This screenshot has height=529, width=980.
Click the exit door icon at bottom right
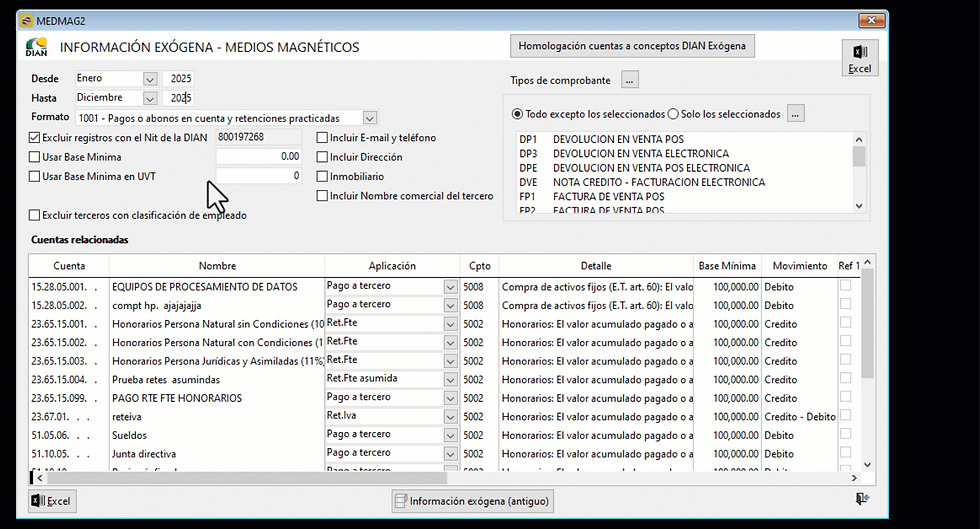862,498
